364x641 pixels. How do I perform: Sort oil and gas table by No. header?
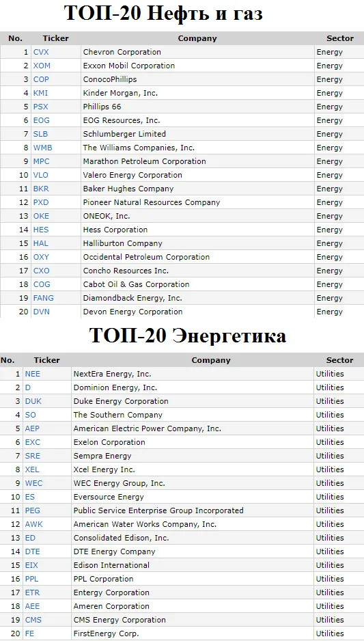(x=15, y=38)
